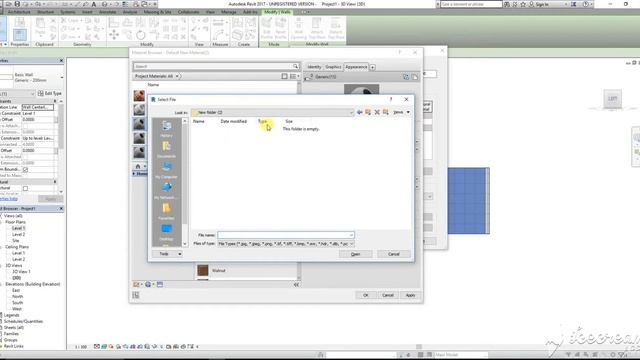Screen dimensions: 640x360
Task: Click the search magnifier in Material Browser
Action: point(295,66)
